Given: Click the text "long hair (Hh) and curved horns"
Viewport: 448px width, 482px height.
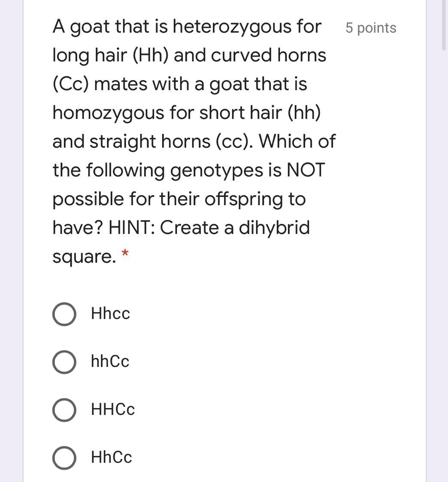Looking at the screenshot, I should pos(189,56).
